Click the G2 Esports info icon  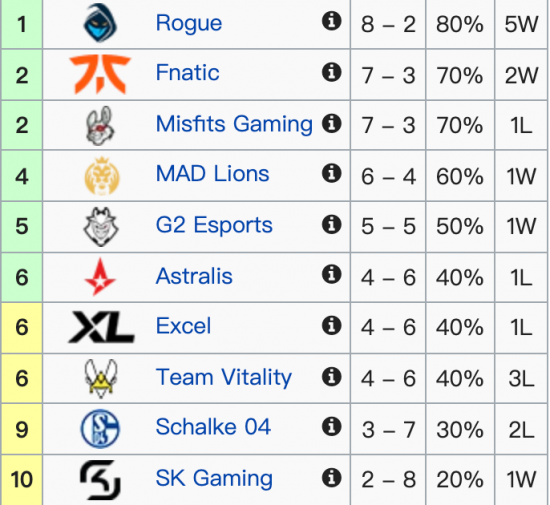pos(331,224)
